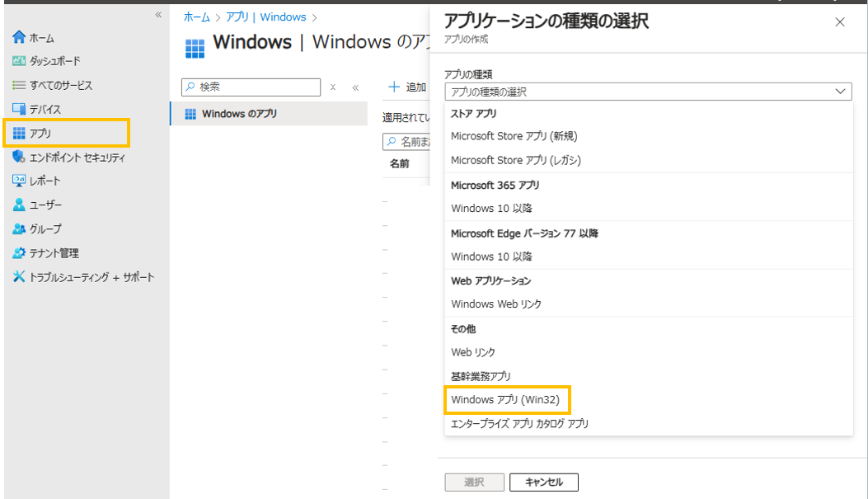Click the ホーム house icon in sidebar
The height and width of the screenshot is (499, 868).
point(19,37)
